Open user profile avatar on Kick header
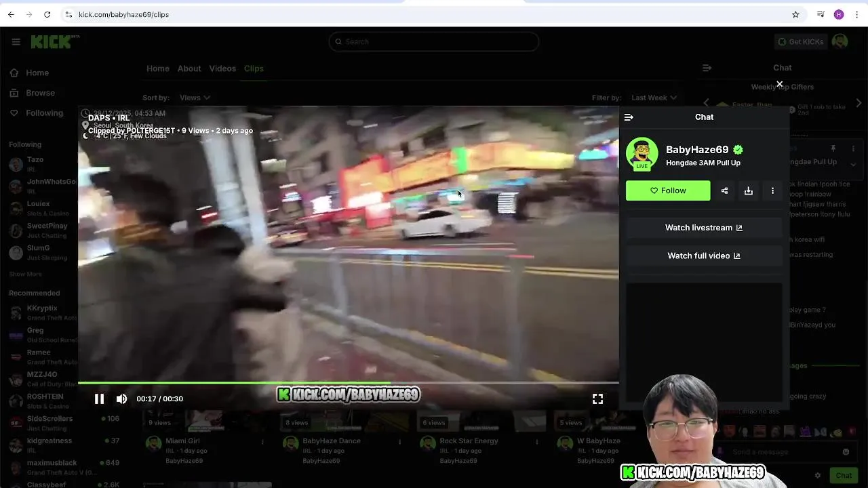Screen dimensions: 868x488 point(840,42)
